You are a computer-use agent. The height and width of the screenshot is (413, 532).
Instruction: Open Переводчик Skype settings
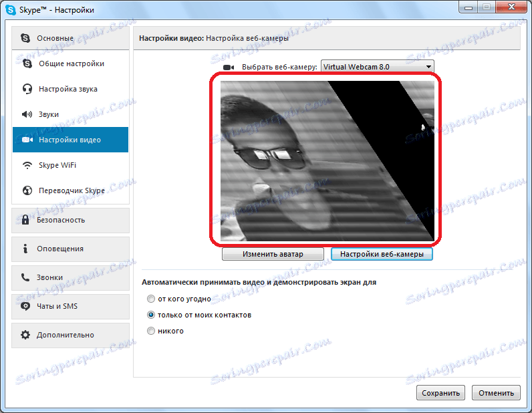pos(71,190)
